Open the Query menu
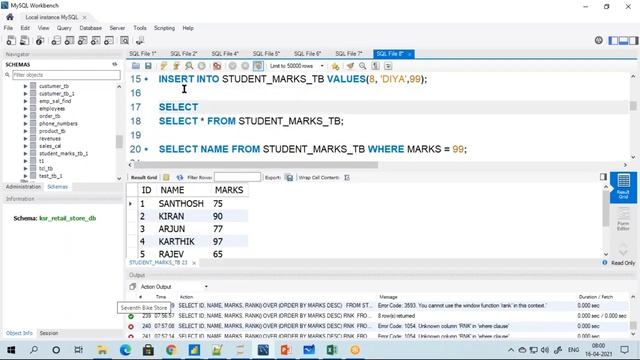 click(x=64, y=28)
